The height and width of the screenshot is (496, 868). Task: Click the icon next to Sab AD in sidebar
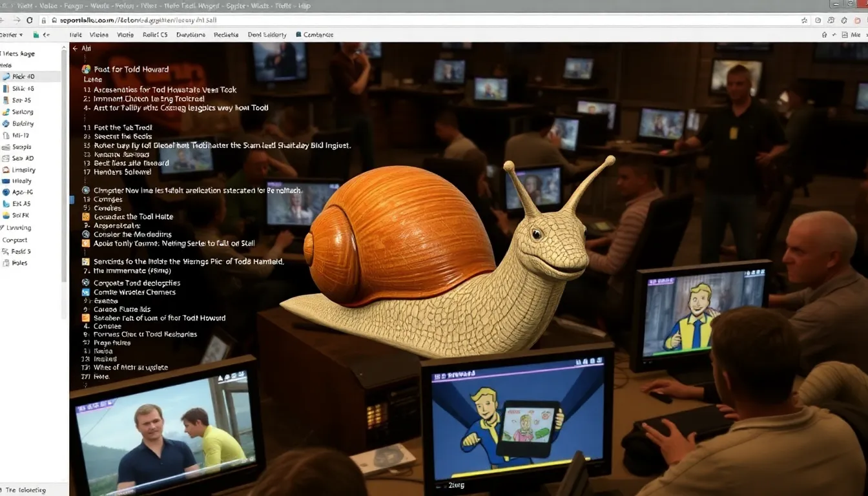point(6,158)
